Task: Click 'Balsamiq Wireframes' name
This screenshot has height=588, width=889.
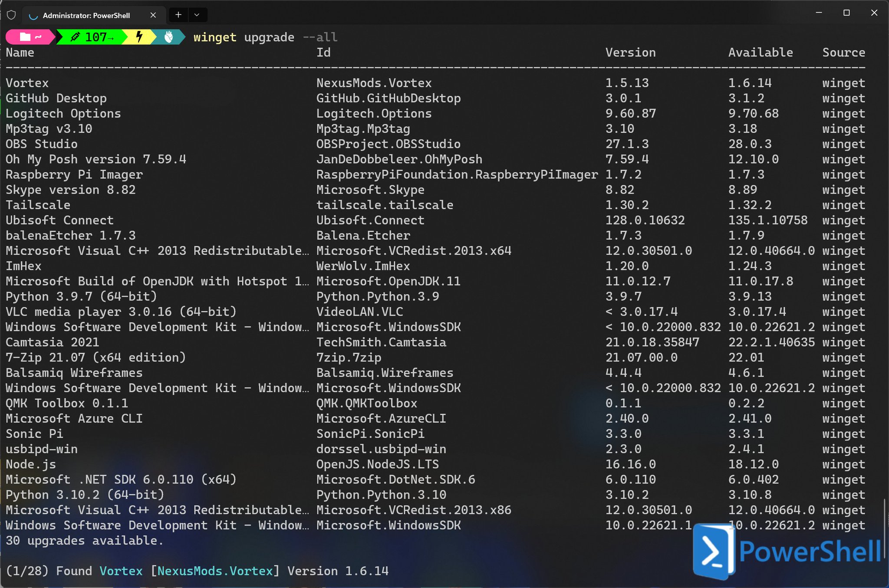Action: point(74,373)
